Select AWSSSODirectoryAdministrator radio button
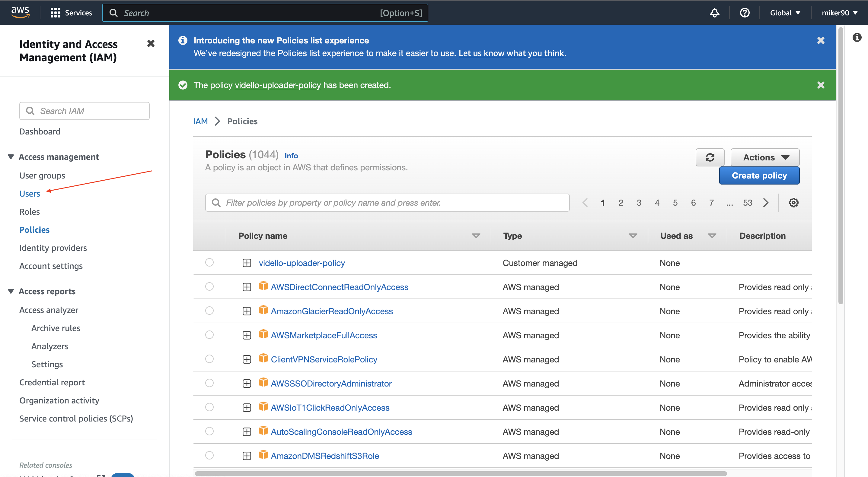This screenshot has height=477, width=868. coord(209,383)
